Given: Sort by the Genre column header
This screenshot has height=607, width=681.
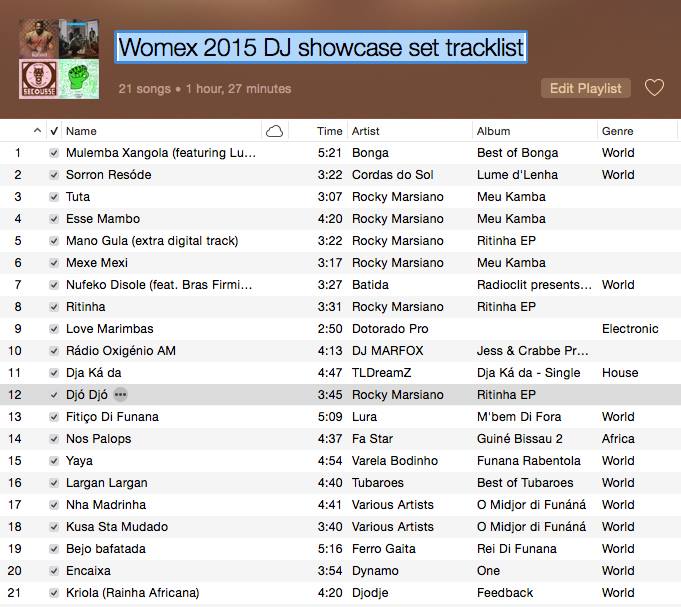Looking at the screenshot, I should point(617,131).
